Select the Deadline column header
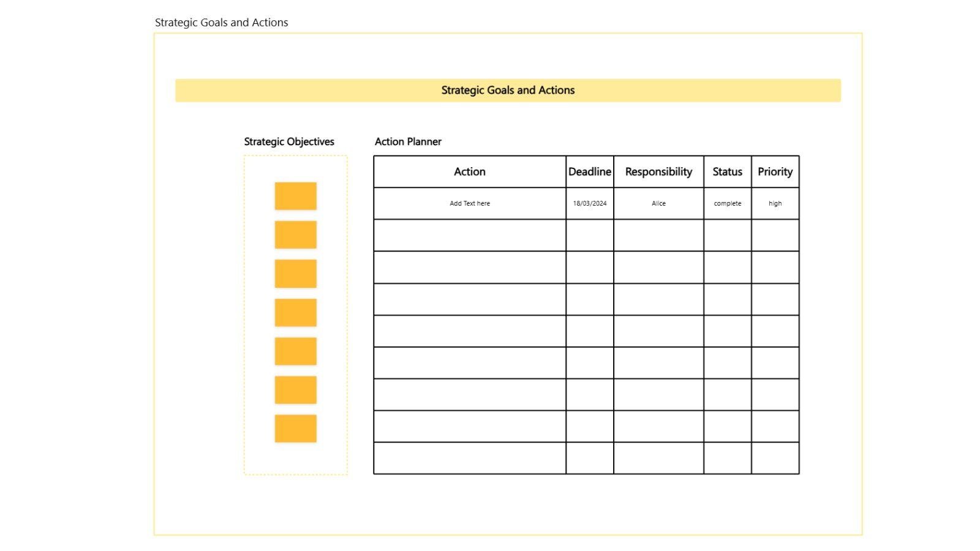Viewport: 980px width, 551px height. point(590,171)
